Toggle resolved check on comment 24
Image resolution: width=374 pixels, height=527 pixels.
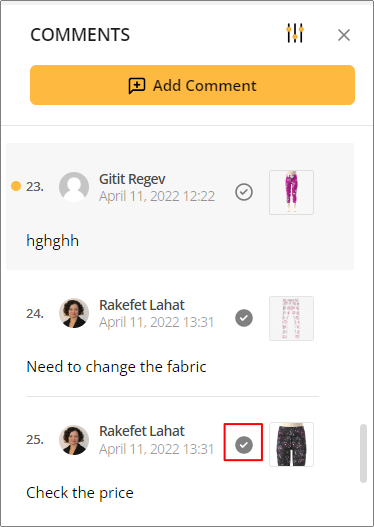pos(244,318)
